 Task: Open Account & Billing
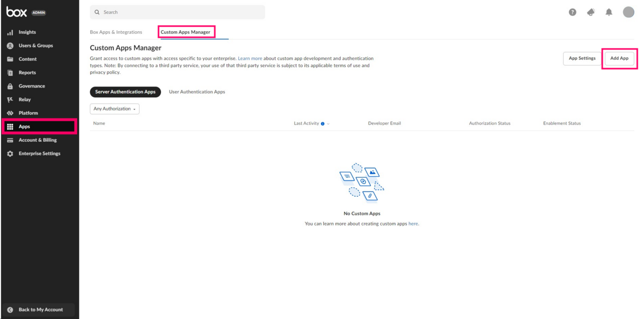pyautogui.click(x=38, y=140)
